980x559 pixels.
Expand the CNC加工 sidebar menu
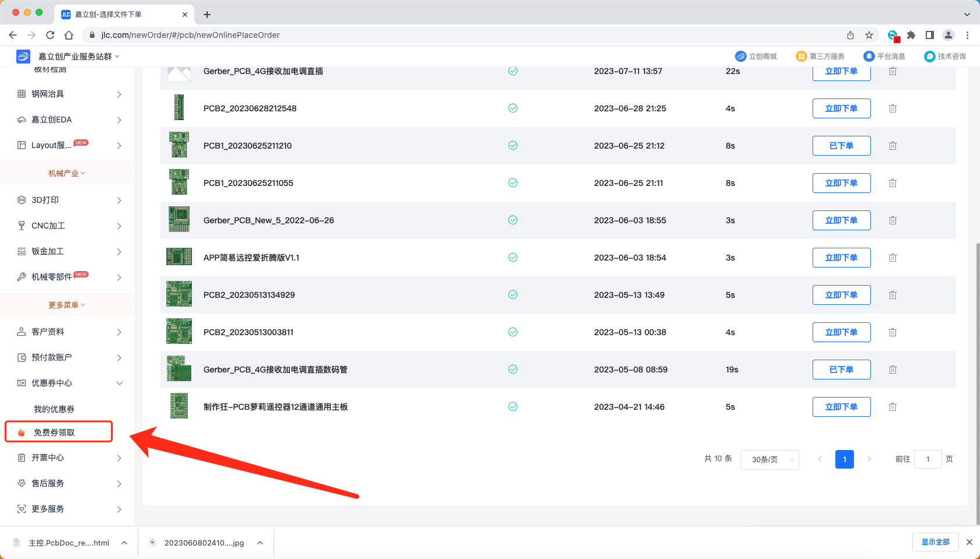click(119, 226)
